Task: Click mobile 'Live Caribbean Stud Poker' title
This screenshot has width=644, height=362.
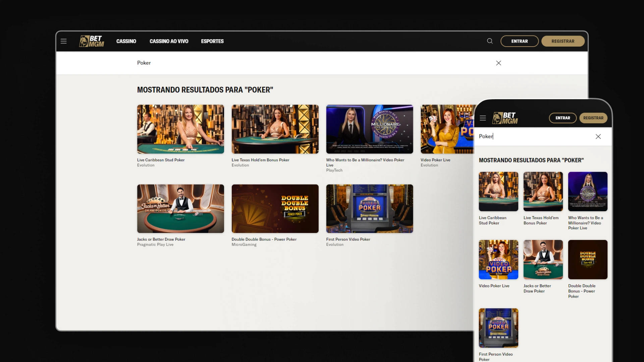Action: pos(492,220)
